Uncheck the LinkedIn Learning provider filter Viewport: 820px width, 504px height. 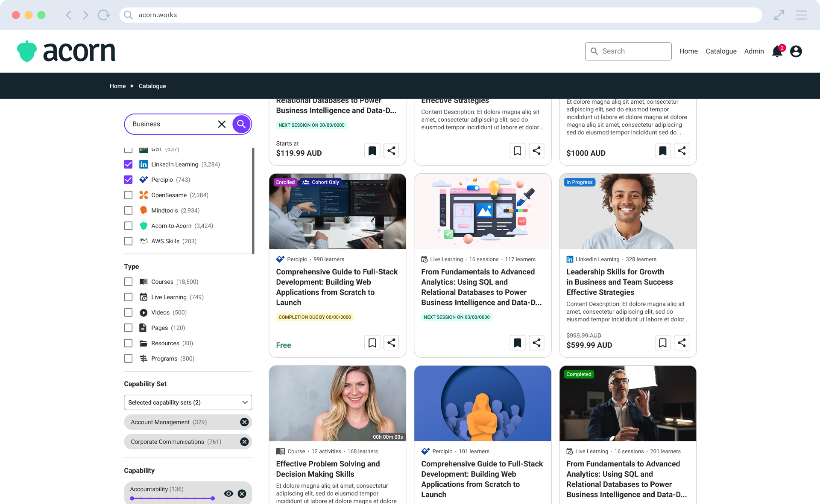tap(128, 164)
